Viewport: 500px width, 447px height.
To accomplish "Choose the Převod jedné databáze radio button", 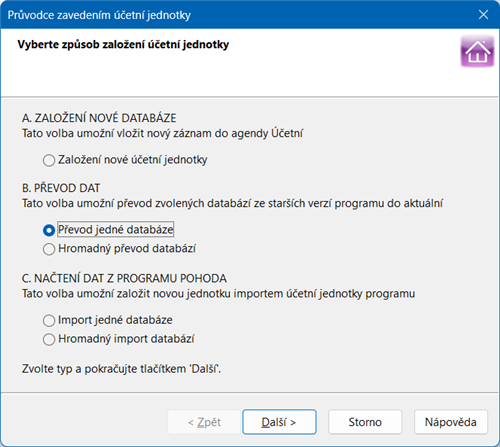I will tap(108, 230).
